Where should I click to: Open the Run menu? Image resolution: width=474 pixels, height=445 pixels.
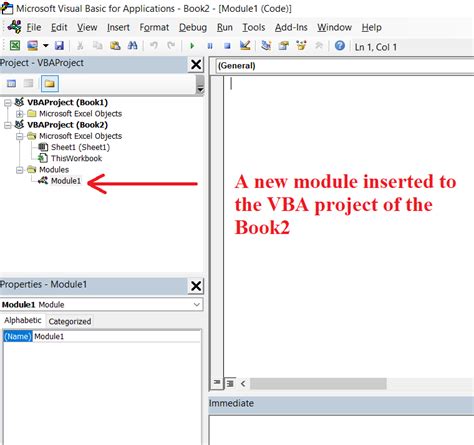(225, 27)
